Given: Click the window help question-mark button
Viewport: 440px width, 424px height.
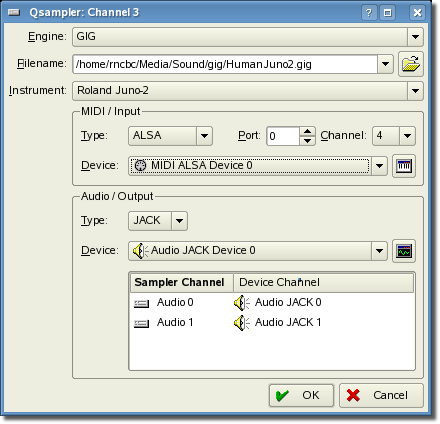Looking at the screenshot, I should 368,13.
